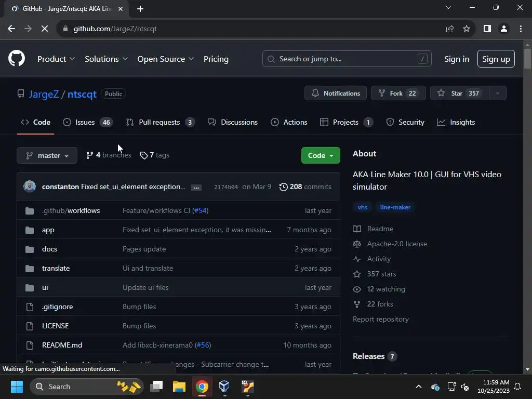Open Chrome side panel icon
The image size is (532, 399).
point(487,29)
